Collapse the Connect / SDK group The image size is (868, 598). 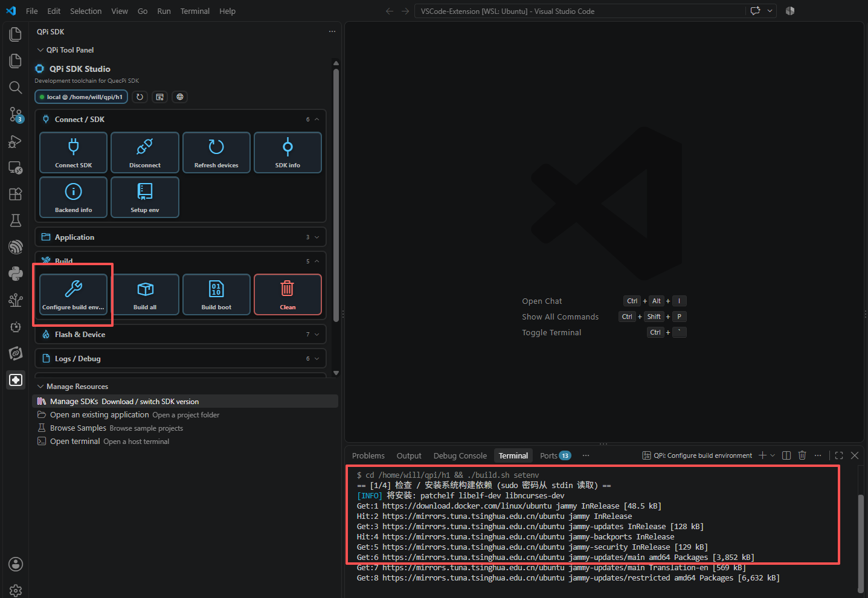click(317, 120)
